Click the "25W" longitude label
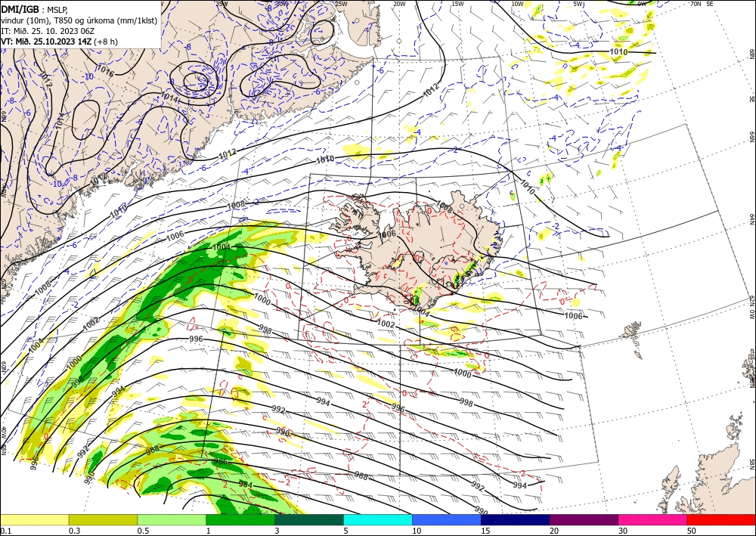Image resolution: width=756 pixels, height=536 pixels. [342, 4]
